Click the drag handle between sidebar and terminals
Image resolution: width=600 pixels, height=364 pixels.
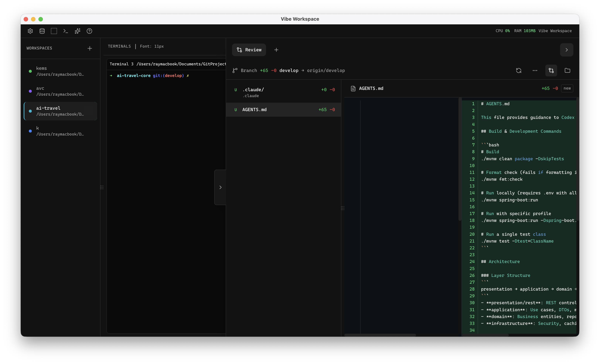pos(102,187)
